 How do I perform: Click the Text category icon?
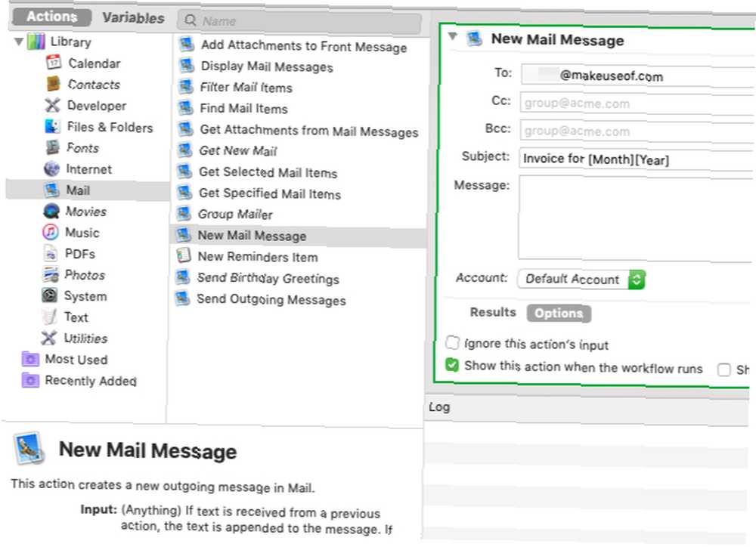(x=49, y=316)
